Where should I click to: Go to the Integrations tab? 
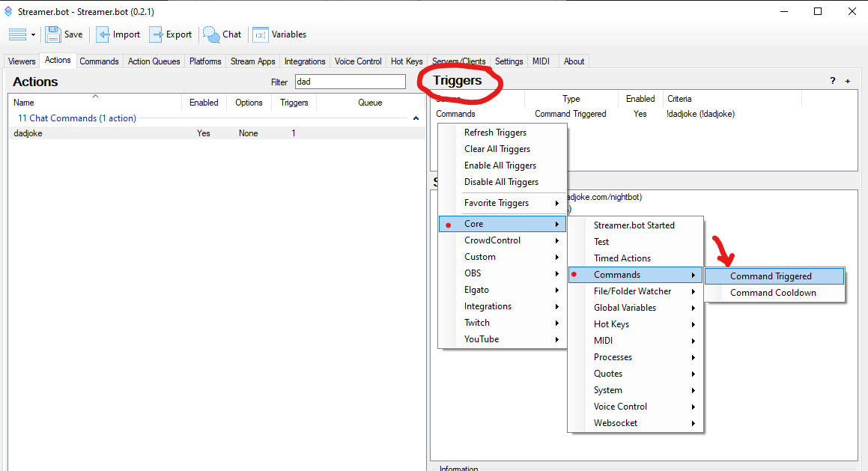click(x=305, y=61)
